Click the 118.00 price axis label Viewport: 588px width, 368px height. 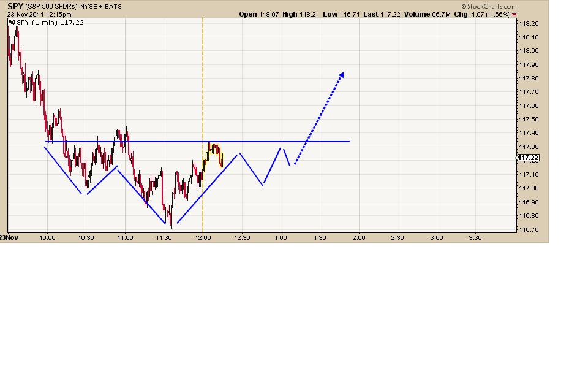click(x=529, y=51)
